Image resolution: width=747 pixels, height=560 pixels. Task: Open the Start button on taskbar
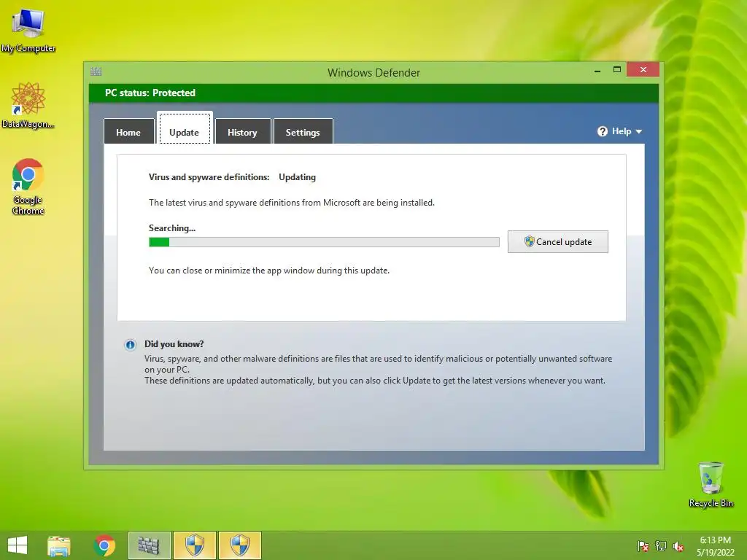(18, 545)
